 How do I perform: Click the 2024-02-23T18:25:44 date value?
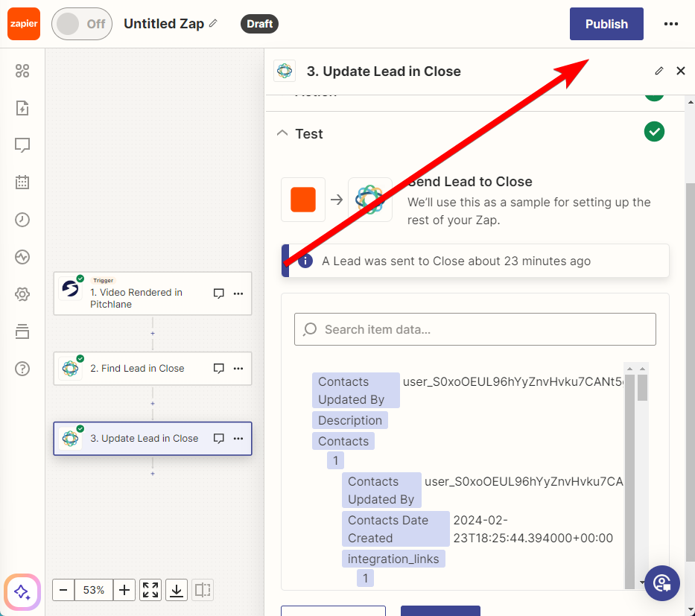tap(533, 529)
